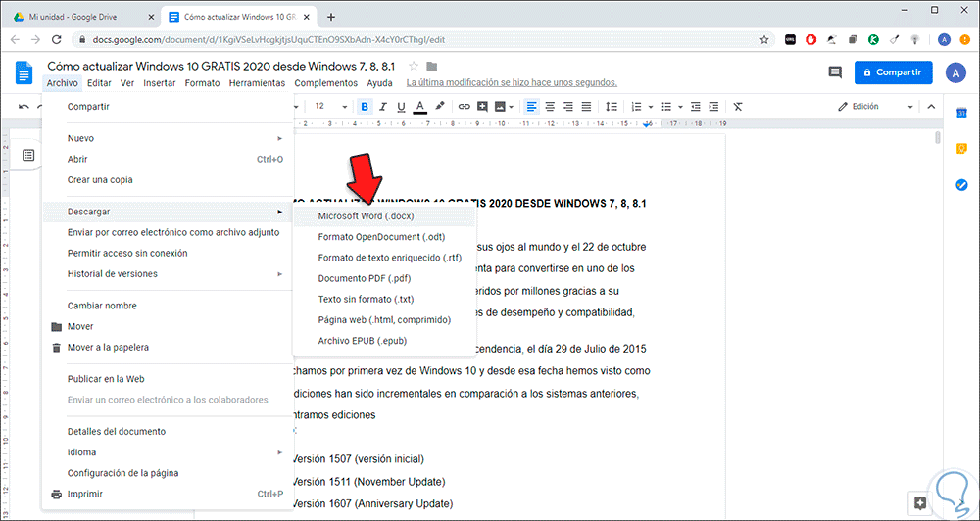Screen dimensions: 980x521
Task: Open the Insertar menu
Action: (160, 82)
